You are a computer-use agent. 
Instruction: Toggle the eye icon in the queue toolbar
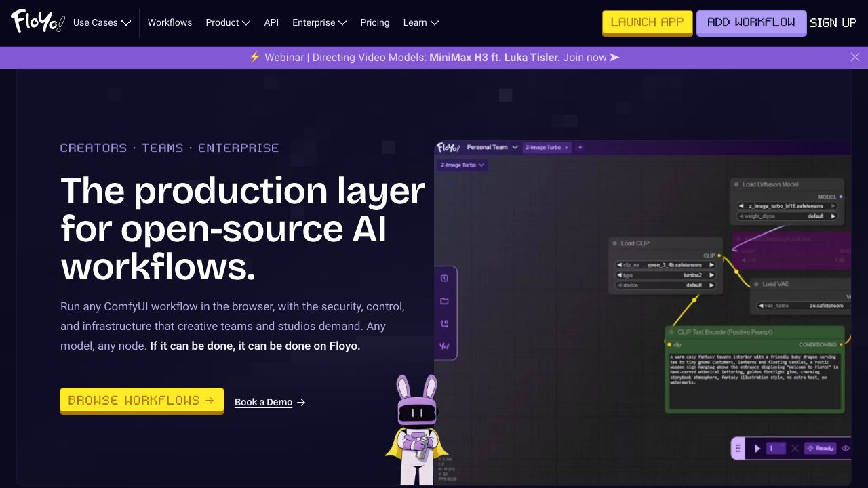click(845, 448)
